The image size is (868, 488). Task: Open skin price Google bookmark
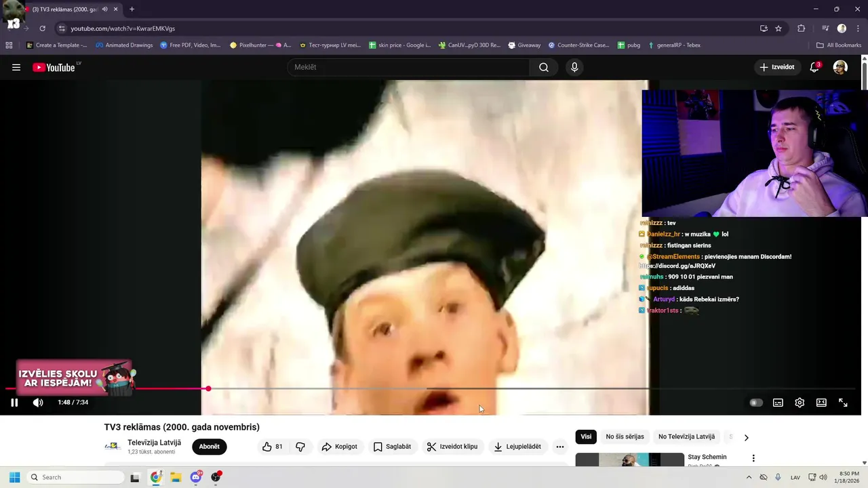point(399,45)
